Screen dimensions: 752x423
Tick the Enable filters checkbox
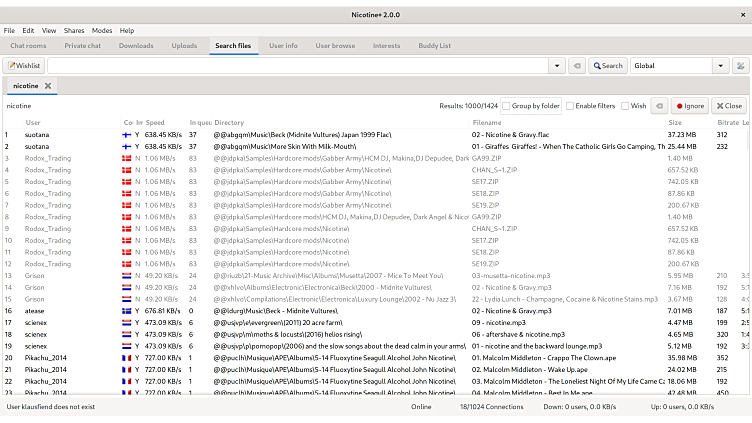(570, 105)
